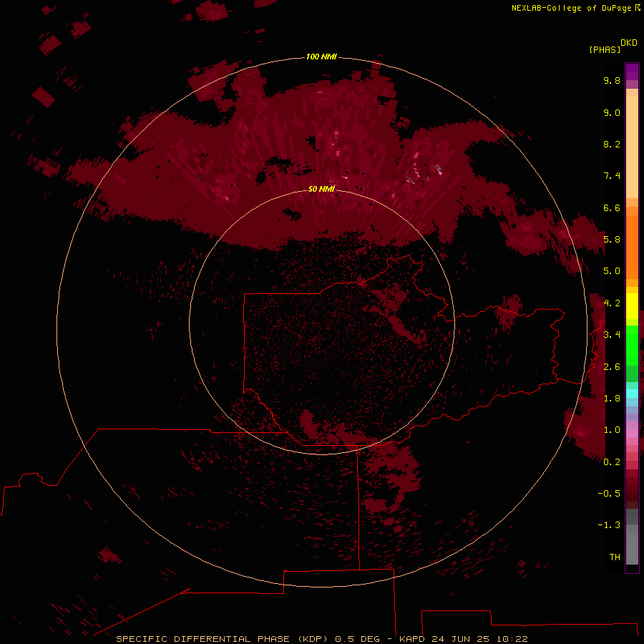Click the 0.2 scale value
The height and width of the screenshot is (644, 644).
[612, 462]
